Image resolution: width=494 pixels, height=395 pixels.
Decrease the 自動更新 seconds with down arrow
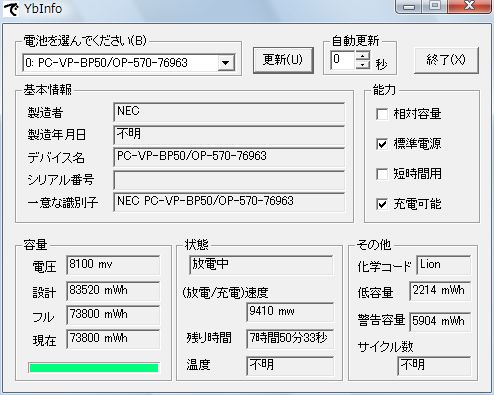(363, 65)
